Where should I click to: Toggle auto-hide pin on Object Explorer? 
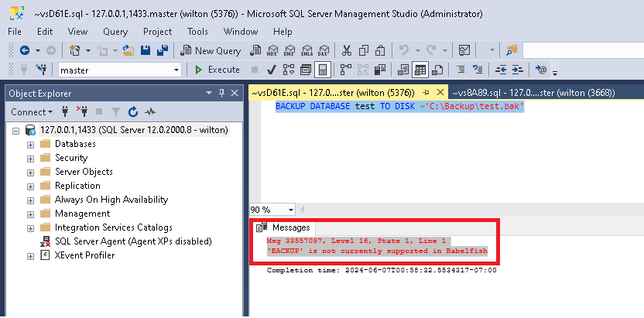[222, 93]
